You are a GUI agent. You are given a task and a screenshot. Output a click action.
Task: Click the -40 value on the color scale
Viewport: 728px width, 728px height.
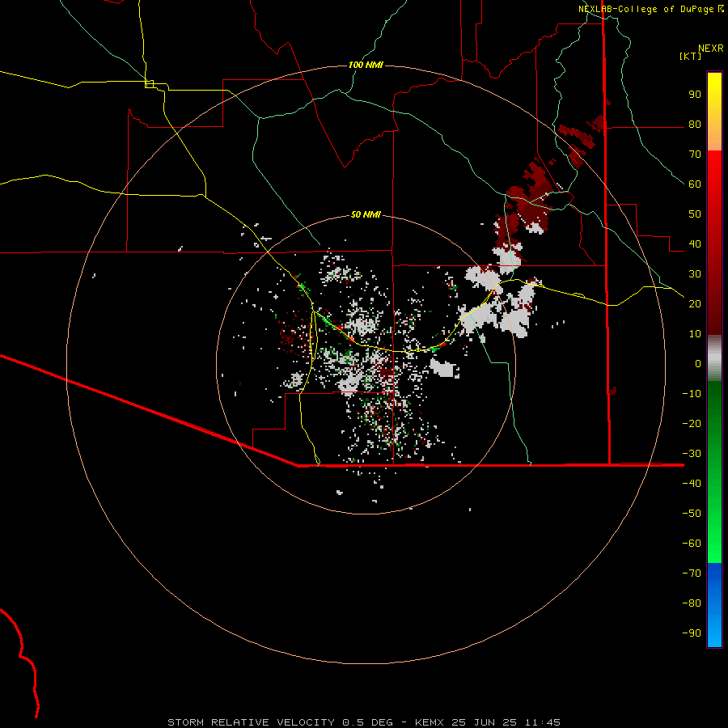click(x=692, y=484)
